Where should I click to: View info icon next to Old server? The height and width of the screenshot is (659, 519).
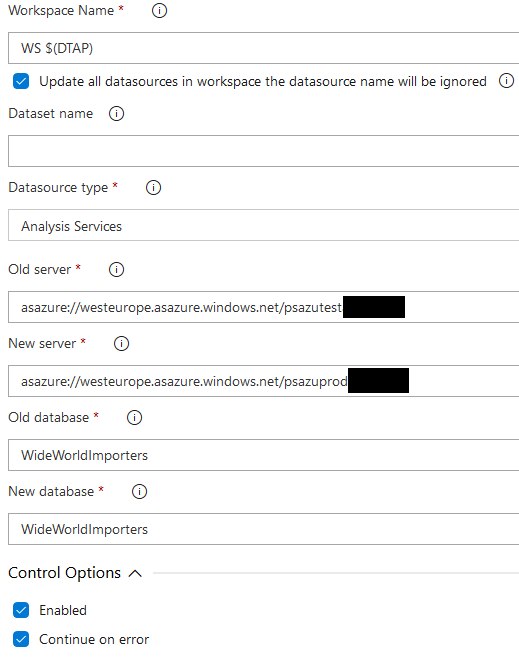(x=116, y=269)
